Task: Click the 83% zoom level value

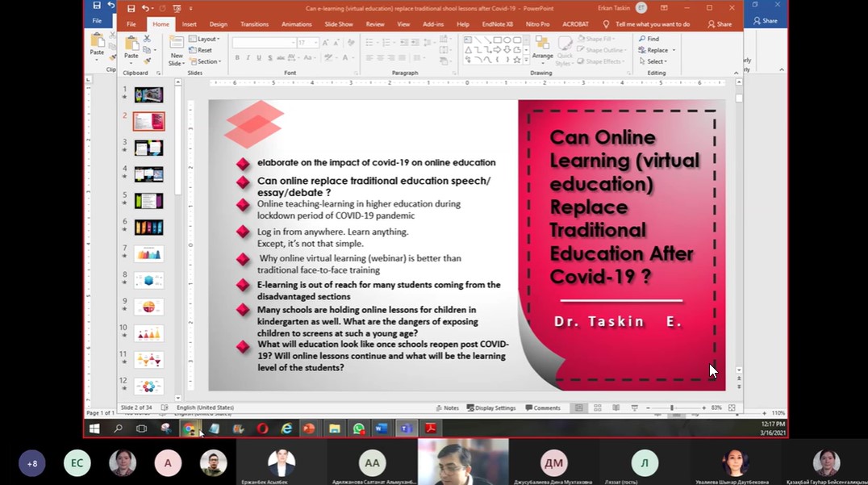Action: pyautogui.click(x=716, y=408)
